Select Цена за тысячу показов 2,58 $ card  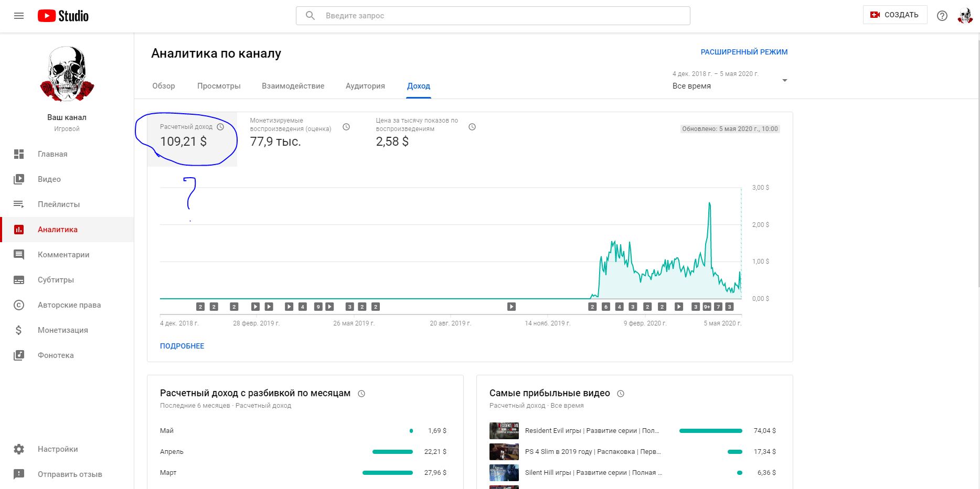(x=426, y=139)
